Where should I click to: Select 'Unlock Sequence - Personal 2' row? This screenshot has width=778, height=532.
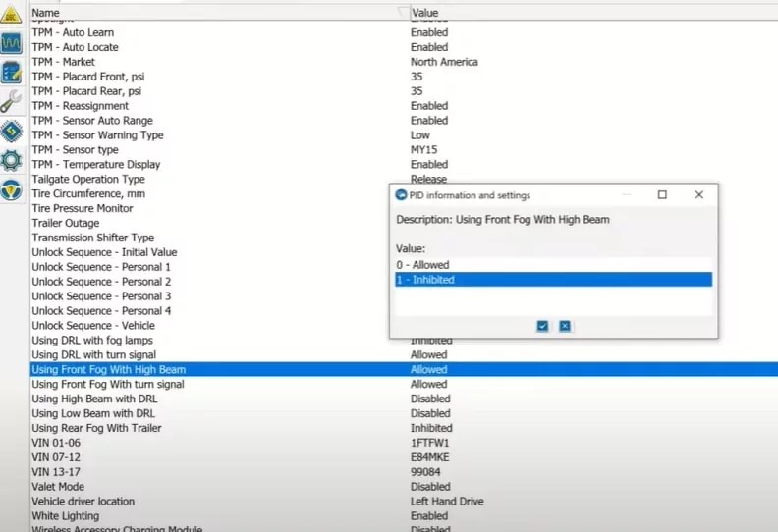209,282
